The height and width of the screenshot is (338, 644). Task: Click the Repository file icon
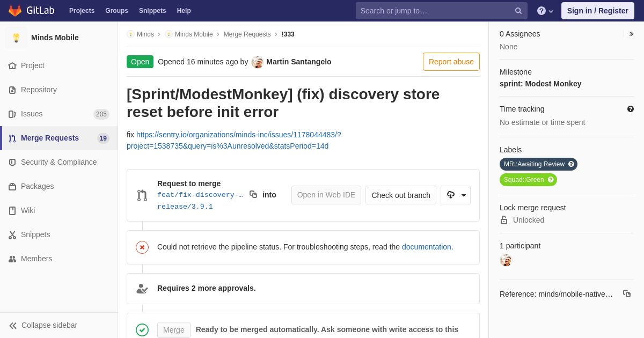pyautogui.click(x=12, y=90)
